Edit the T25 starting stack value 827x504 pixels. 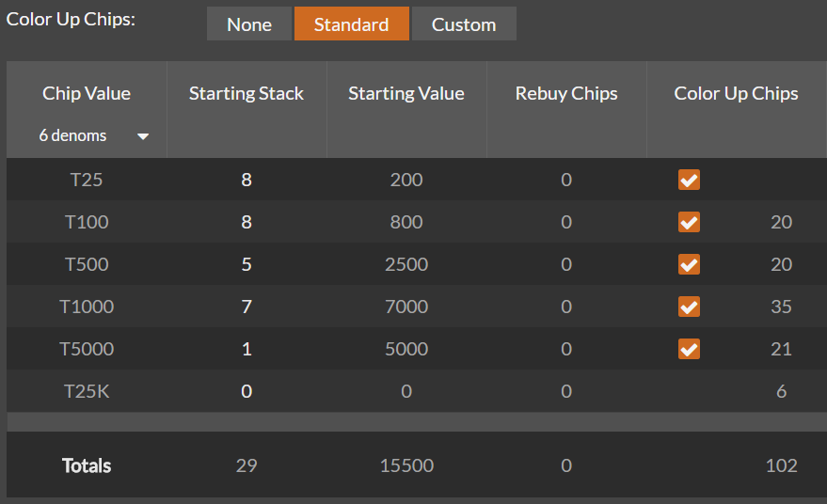(x=247, y=180)
